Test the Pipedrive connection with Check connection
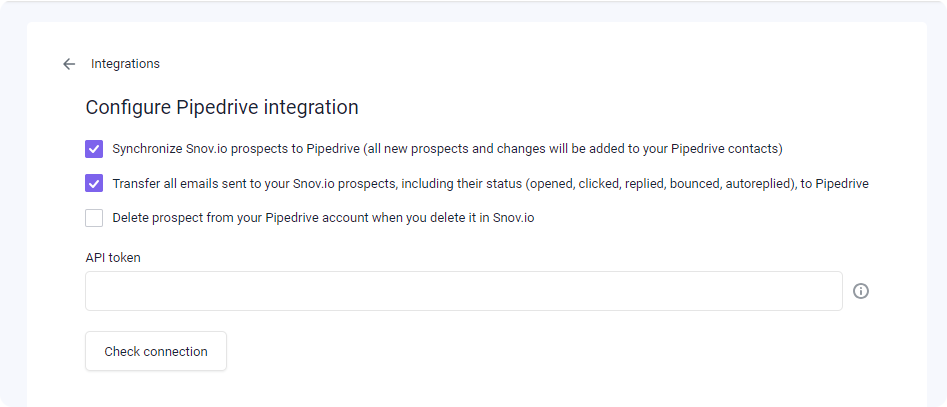947x407 pixels. click(x=156, y=351)
